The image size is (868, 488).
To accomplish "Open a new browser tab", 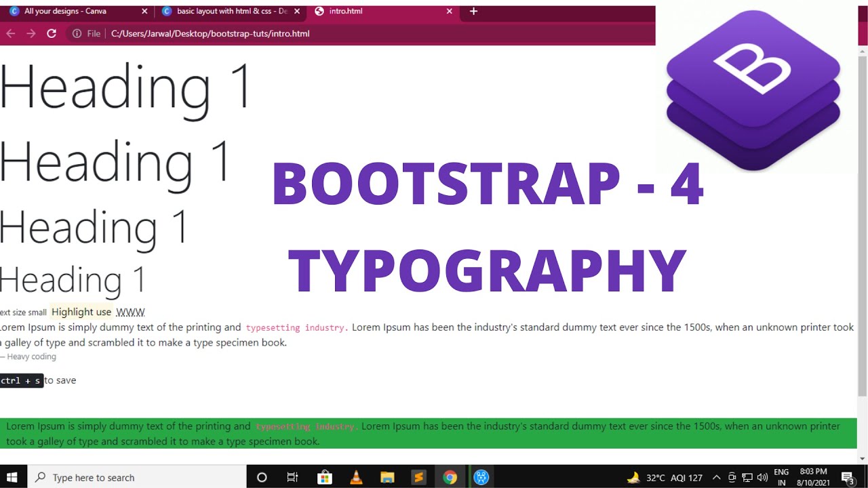I will [473, 12].
